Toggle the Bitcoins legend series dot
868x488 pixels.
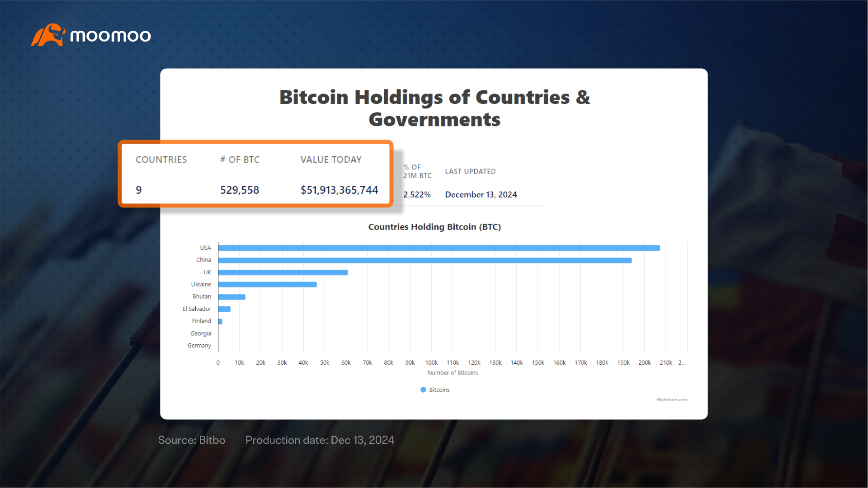coord(423,389)
